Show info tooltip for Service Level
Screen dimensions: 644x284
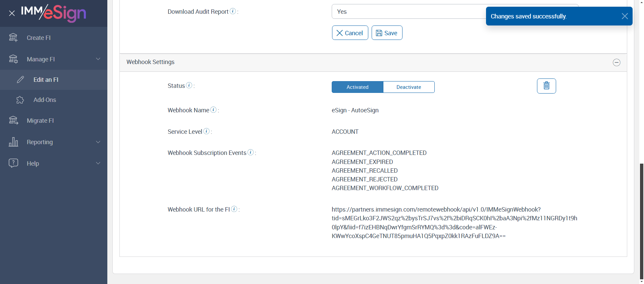207,131
